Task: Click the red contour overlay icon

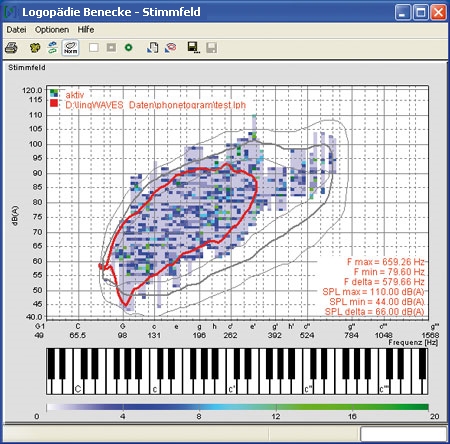Action: click(170, 48)
